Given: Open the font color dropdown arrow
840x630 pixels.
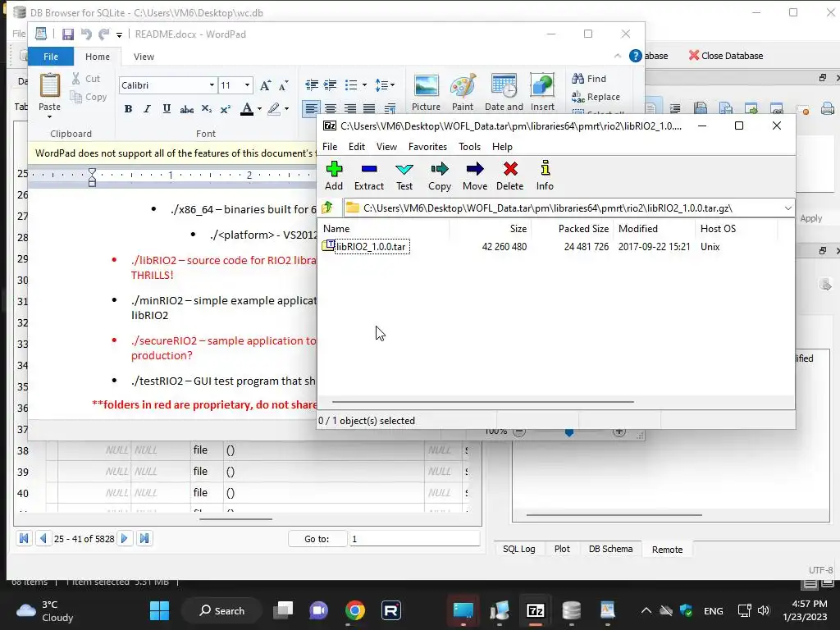Looking at the screenshot, I should 260,109.
